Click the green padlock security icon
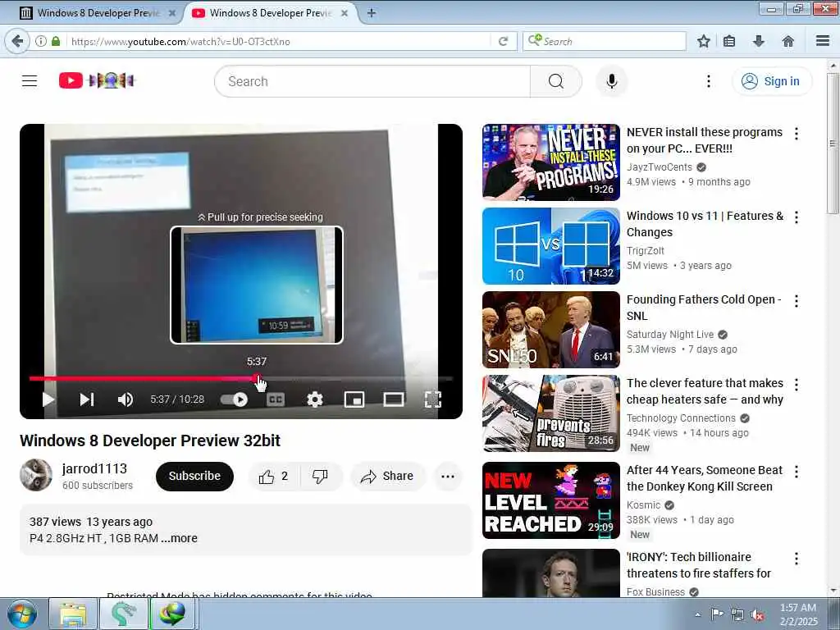840x630 pixels. point(56,41)
